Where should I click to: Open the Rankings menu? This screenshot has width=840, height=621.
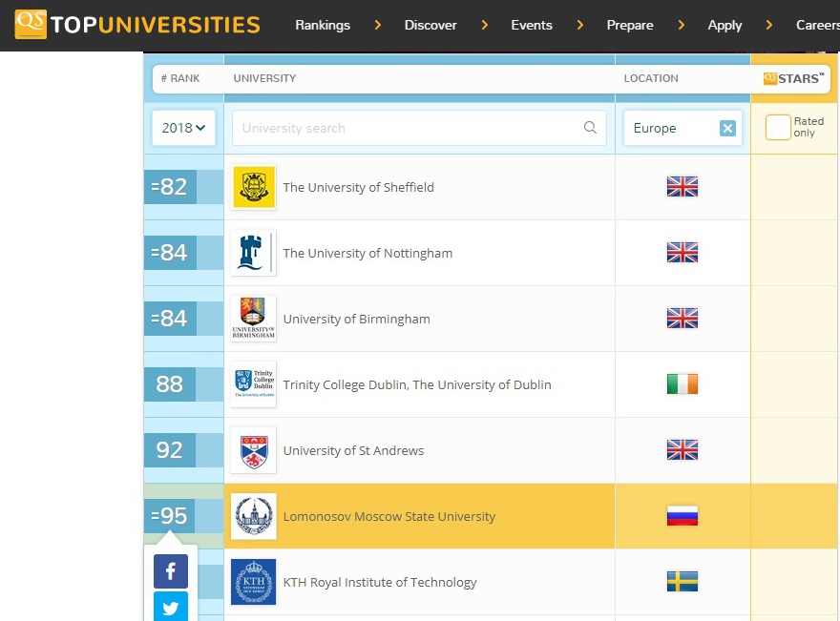pos(323,25)
